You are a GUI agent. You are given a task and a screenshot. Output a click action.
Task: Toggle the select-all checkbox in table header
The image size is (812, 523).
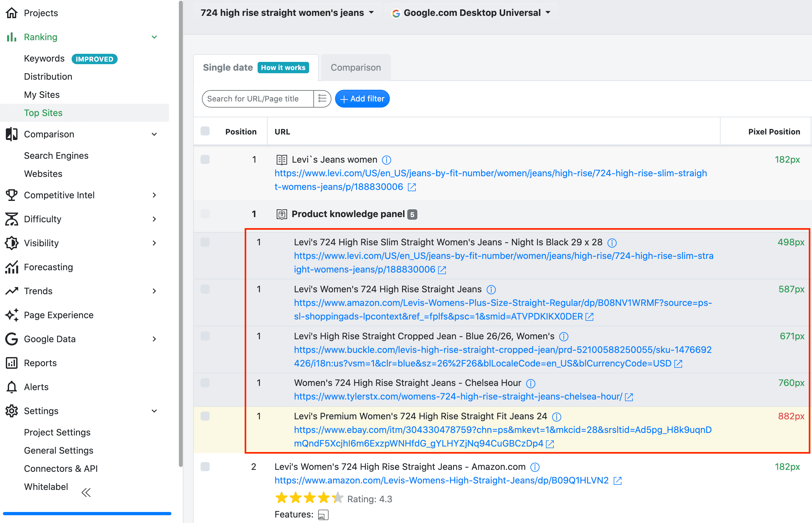[205, 131]
